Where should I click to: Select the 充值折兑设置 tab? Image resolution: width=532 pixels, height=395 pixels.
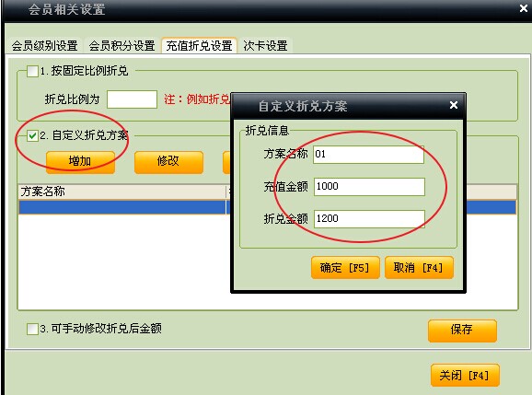coord(199,45)
